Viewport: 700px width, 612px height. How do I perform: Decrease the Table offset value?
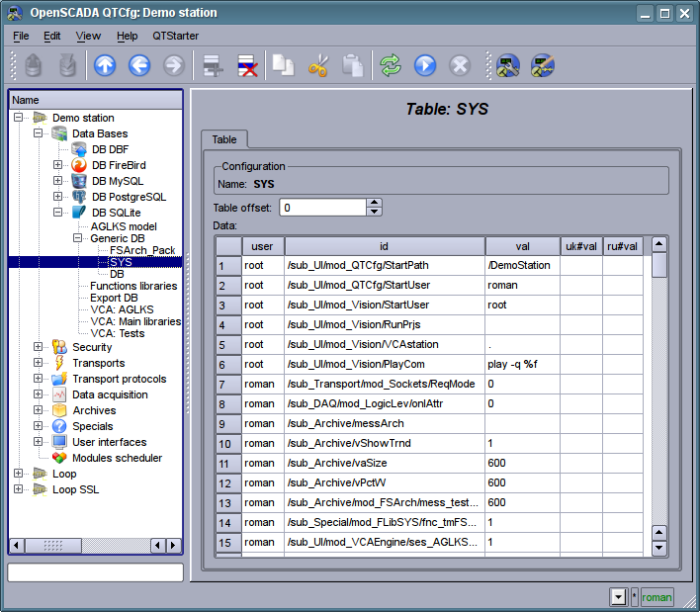(x=374, y=212)
